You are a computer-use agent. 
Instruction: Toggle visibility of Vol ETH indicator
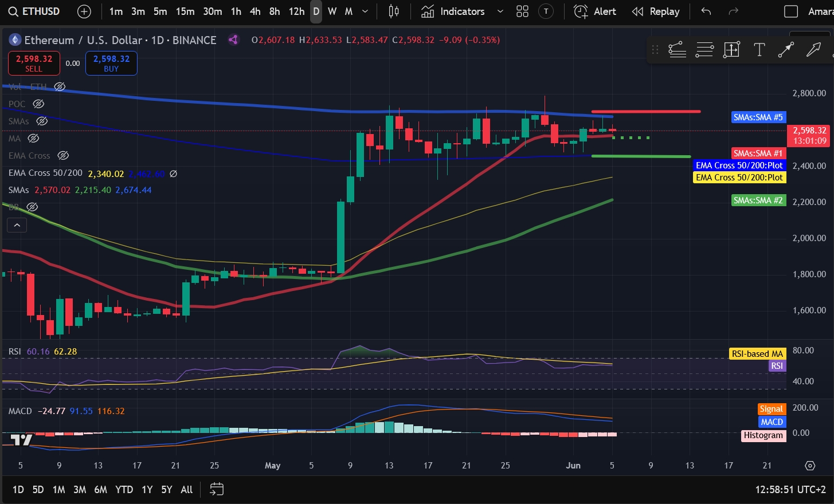pyautogui.click(x=60, y=86)
